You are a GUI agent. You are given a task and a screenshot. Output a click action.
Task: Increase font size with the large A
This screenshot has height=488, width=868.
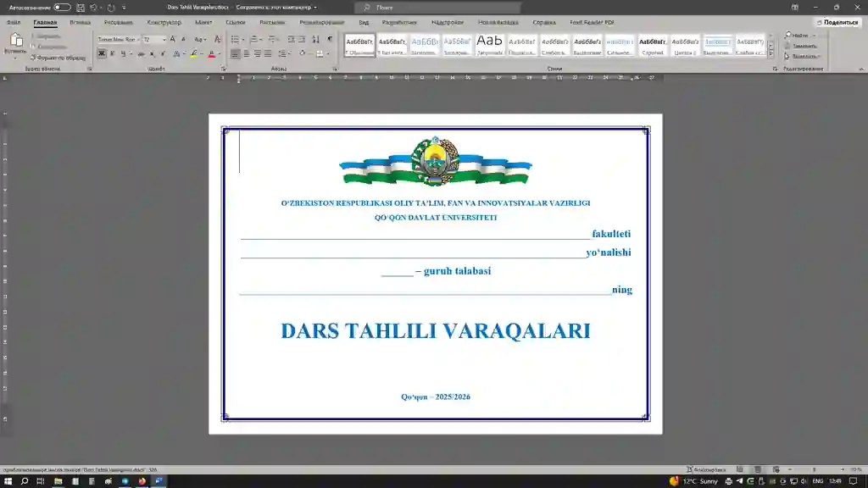pos(173,39)
